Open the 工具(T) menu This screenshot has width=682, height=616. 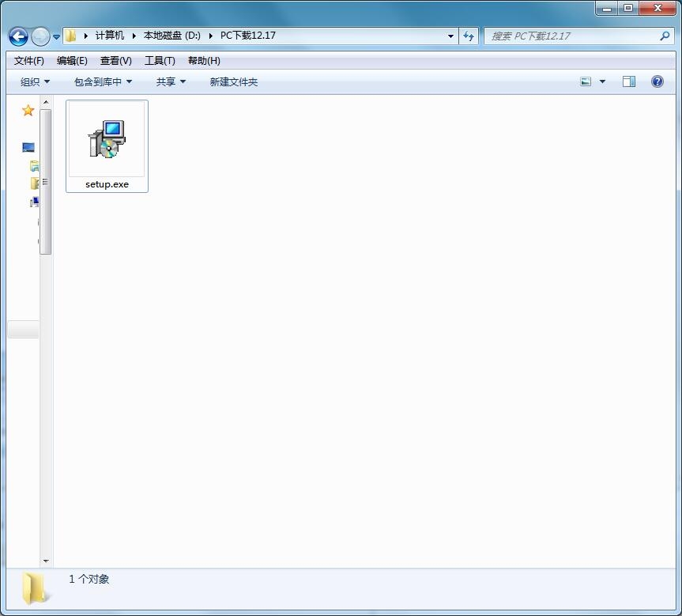click(x=160, y=61)
